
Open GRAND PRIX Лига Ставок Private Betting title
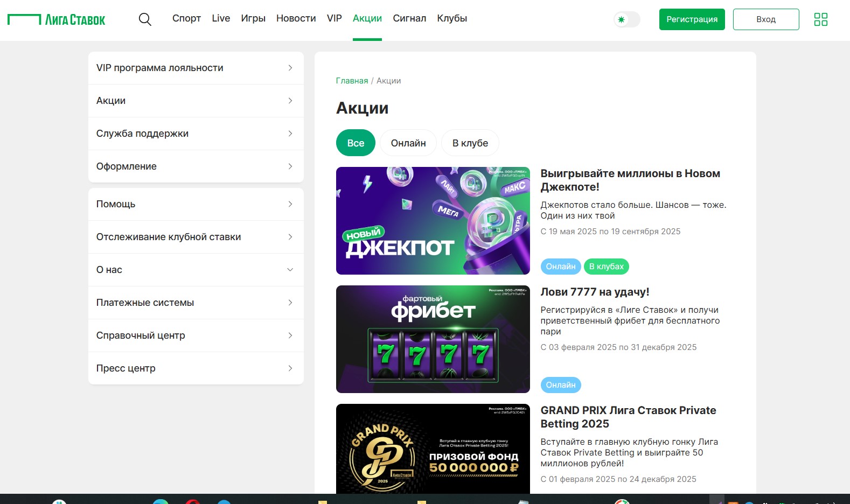pos(628,417)
